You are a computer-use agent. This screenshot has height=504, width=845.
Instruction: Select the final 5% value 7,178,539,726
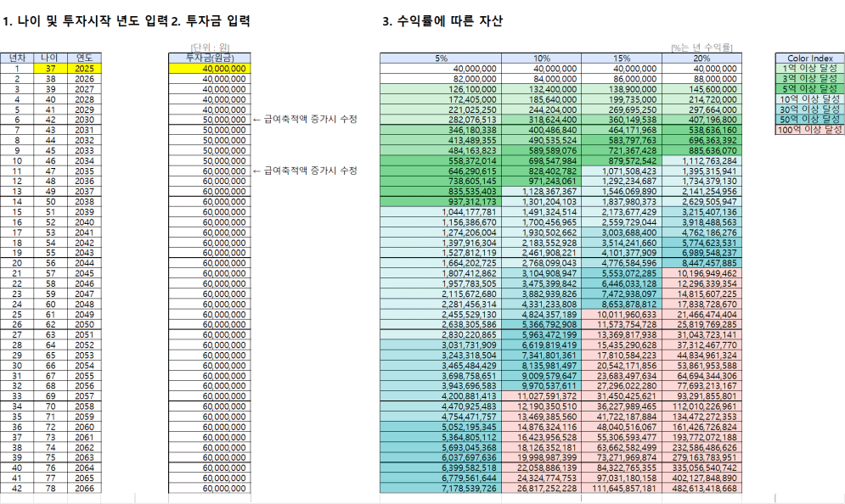[441, 489]
